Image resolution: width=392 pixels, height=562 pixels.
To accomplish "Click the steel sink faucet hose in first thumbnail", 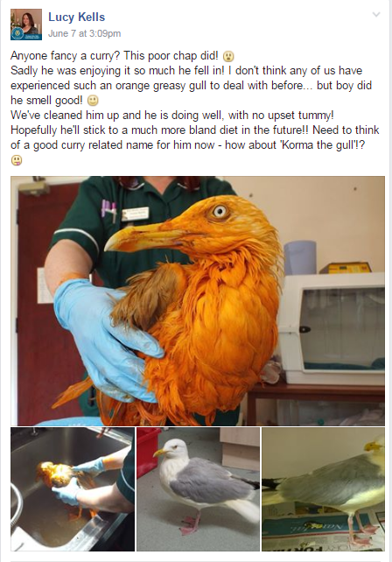I will coord(17,503).
